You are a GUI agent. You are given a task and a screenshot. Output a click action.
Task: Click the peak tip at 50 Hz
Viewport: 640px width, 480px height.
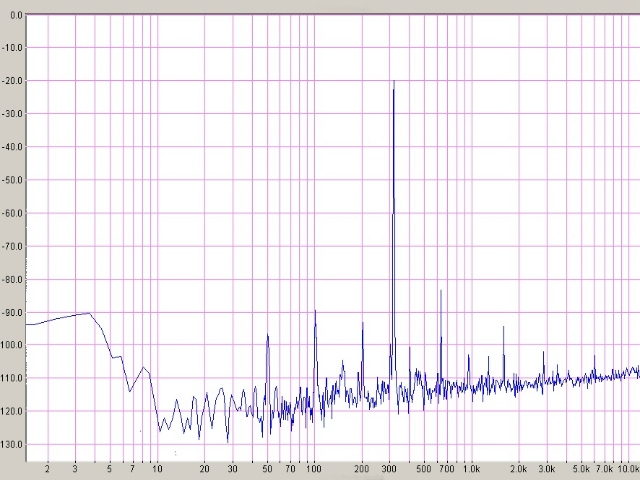(267, 336)
